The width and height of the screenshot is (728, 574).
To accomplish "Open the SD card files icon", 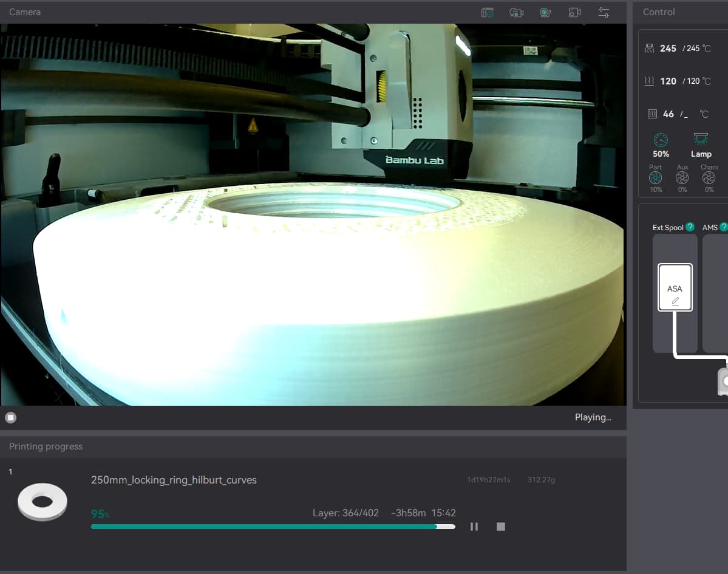I will click(487, 13).
